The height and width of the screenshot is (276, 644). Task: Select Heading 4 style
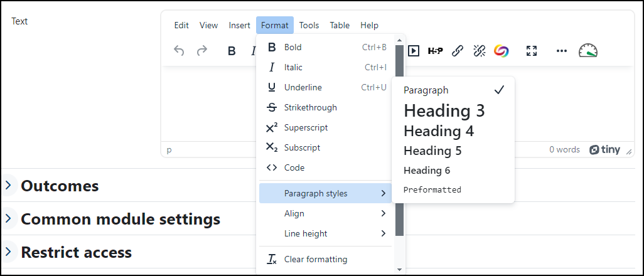(453, 132)
